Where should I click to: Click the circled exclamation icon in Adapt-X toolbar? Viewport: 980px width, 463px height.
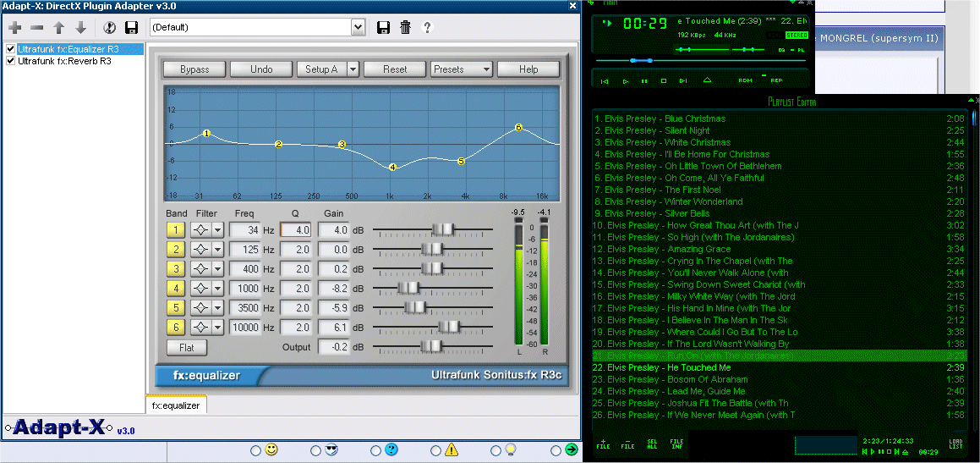point(109,28)
